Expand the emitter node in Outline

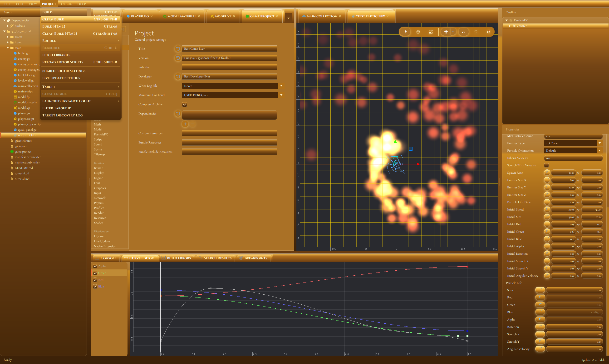pyautogui.click(x=510, y=26)
